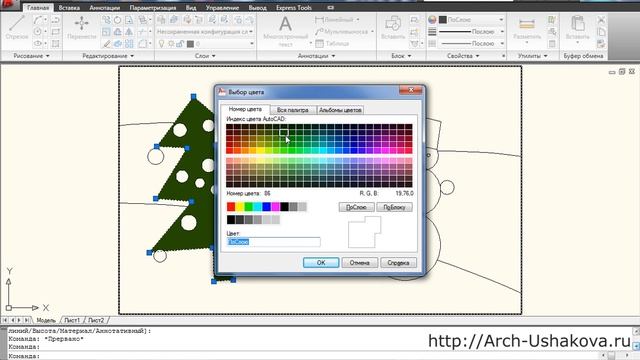The height and width of the screenshot is (360, 640).
Task: Choose the Arc tool in Рисование panel
Action: tap(38, 20)
